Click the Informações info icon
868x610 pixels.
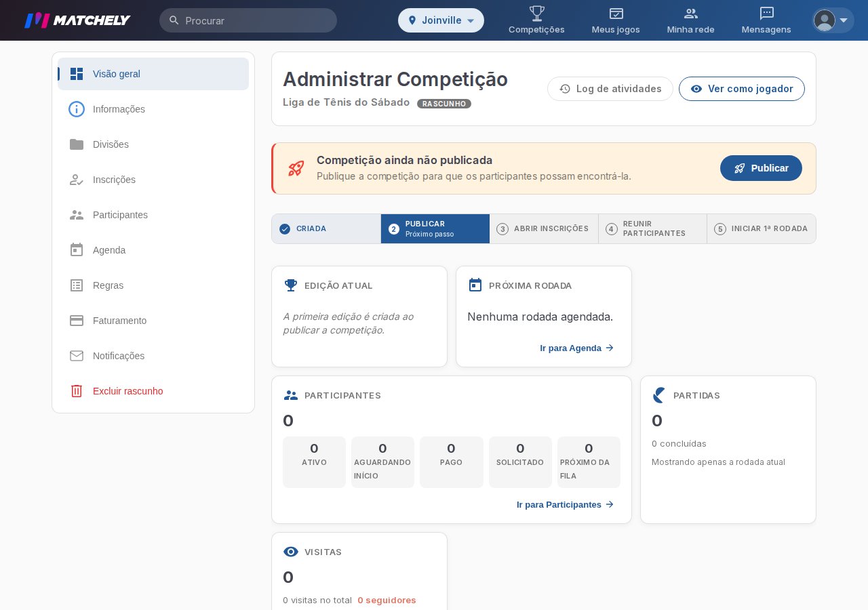click(x=77, y=109)
